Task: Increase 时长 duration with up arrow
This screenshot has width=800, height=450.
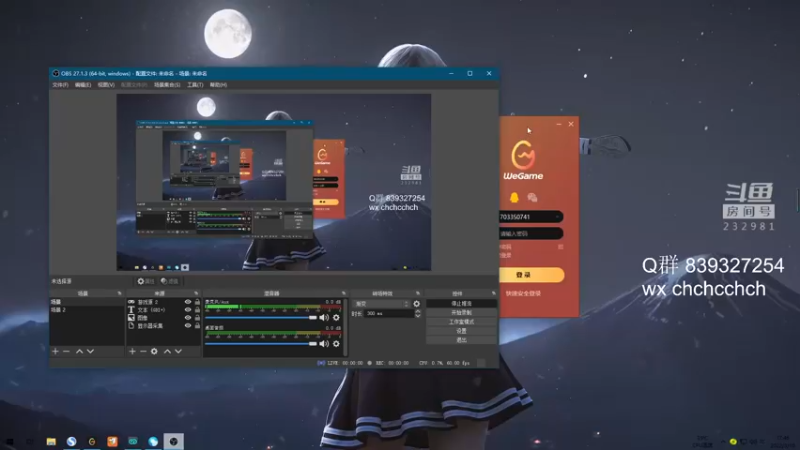Action: click(418, 311)
